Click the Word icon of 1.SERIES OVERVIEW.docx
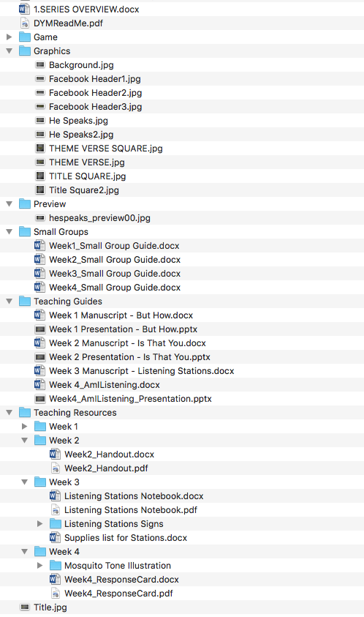This screenshot has width=364, height=617. (24, 9)
